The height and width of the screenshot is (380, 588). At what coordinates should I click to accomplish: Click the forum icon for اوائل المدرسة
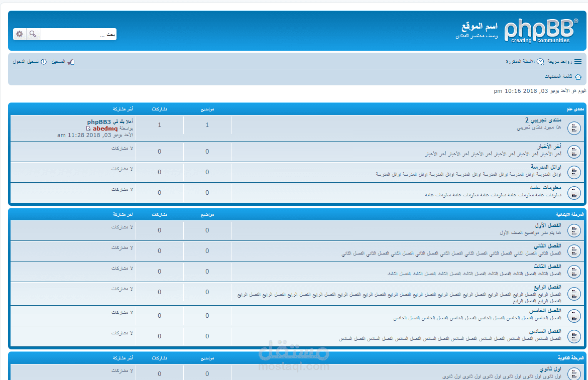(x=574, y=172)
